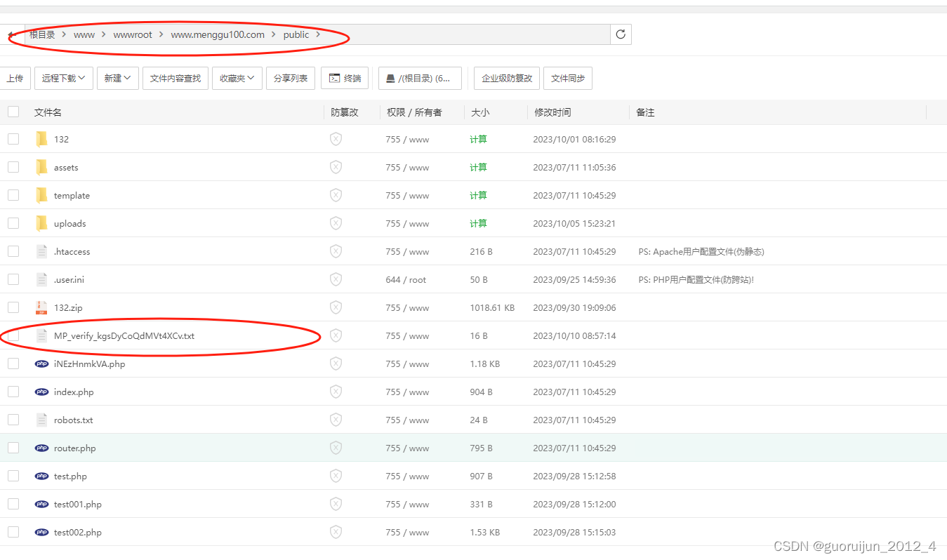Select the router.php checkbox
The height and width of the screenshot is (560, 947).
pyautogui.click(x=13, y=448)
